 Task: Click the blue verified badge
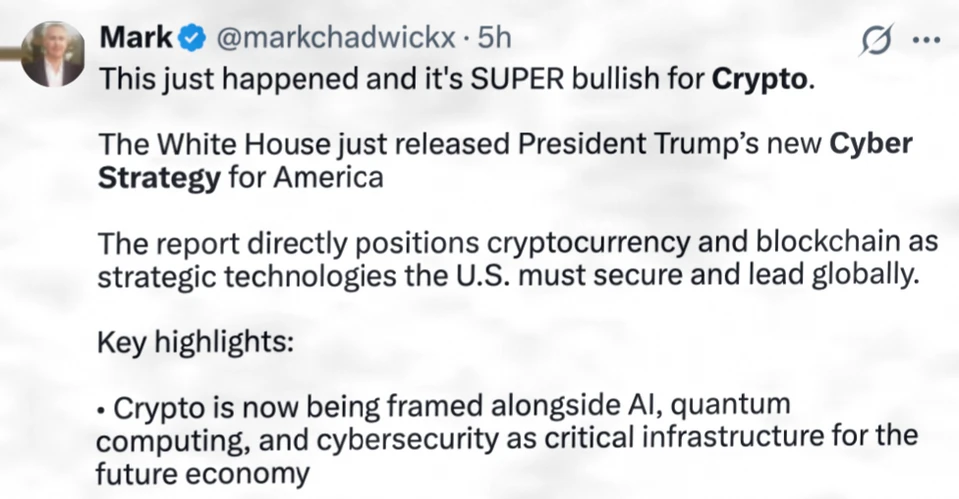pos(192,39)
